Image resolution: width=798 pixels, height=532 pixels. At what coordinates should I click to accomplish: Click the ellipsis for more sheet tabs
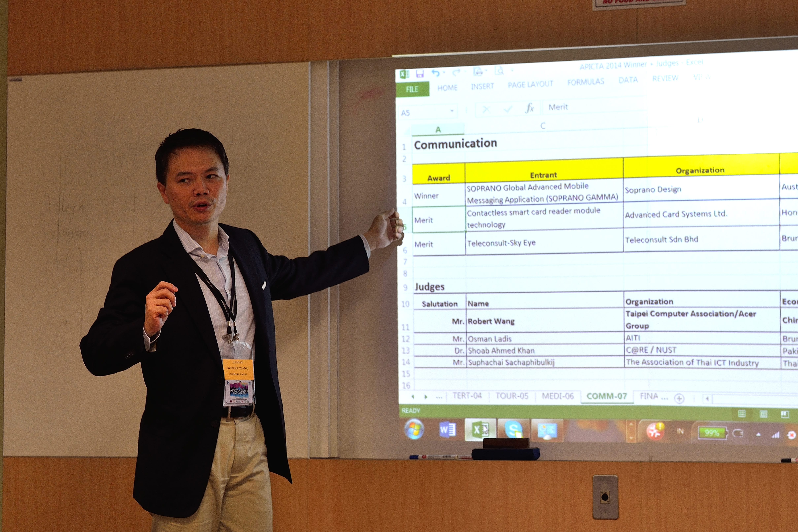(439, 397)
